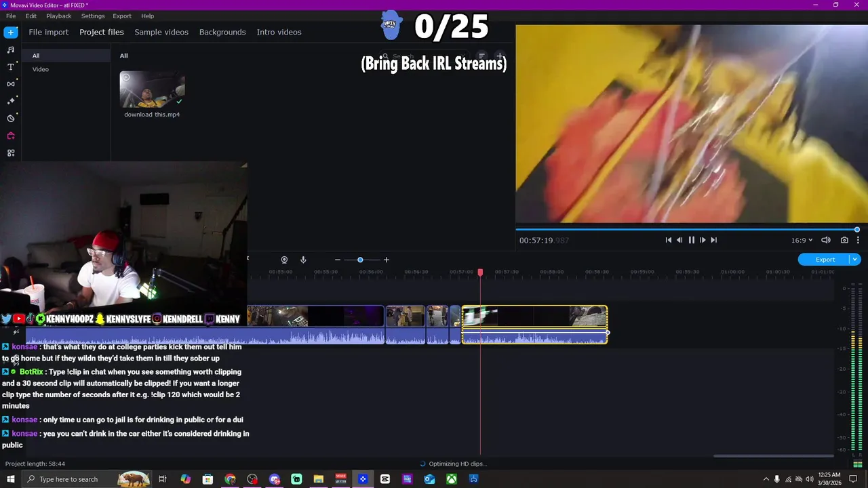Open File Explorer from taskbar
This screenshot has height=488, width=868.
319,479
